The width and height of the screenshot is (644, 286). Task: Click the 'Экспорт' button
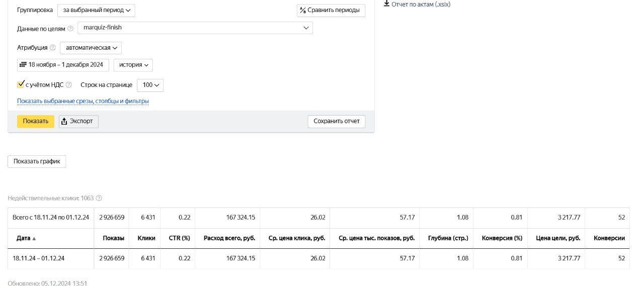coord(78,121)
